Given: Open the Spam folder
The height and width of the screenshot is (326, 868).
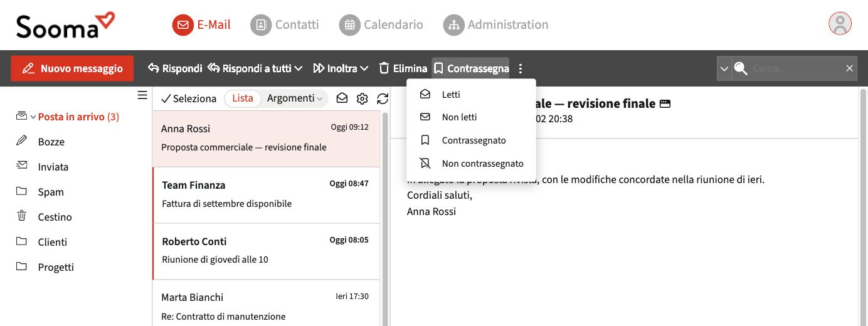Looking at the screenshot, I should point(51,192).
